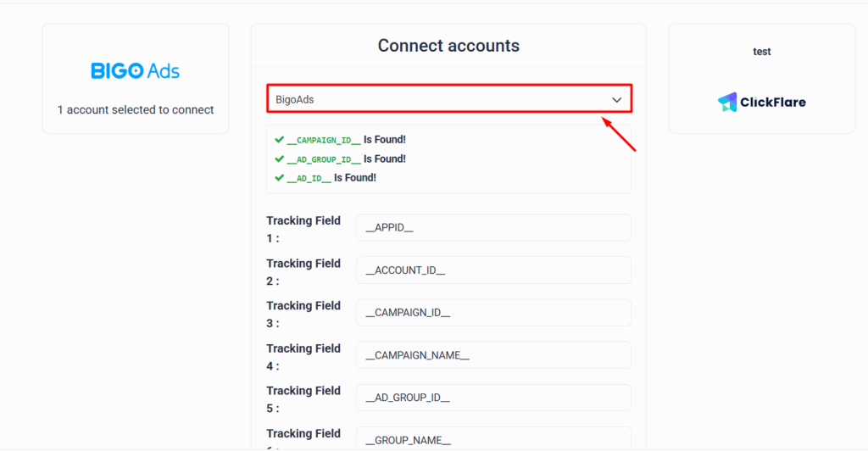The height and width of the screenshot is (451, 868).
Task: Click the green checkmark beside __CAMPAIGN_ID__
Action: point(279,140)
